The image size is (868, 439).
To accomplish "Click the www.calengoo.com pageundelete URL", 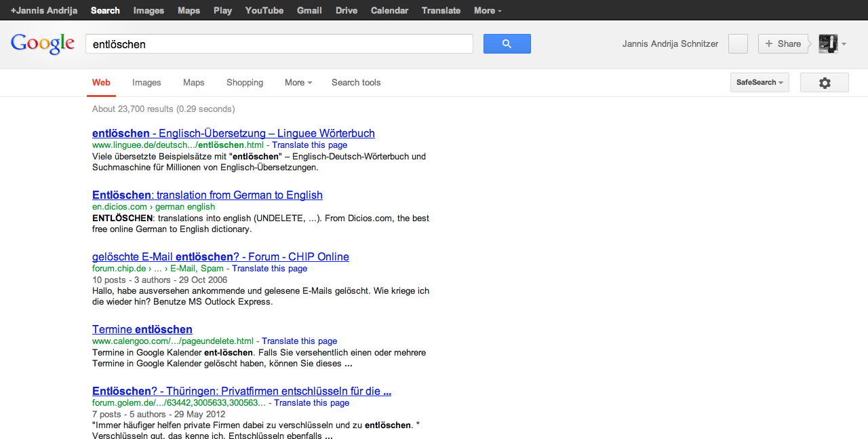I will point(173,341).
